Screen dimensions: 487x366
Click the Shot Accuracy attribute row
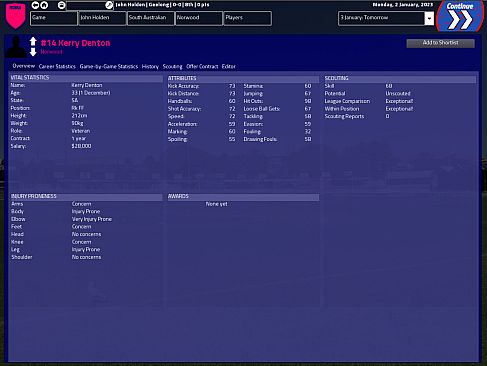click(x=201, y=109)
